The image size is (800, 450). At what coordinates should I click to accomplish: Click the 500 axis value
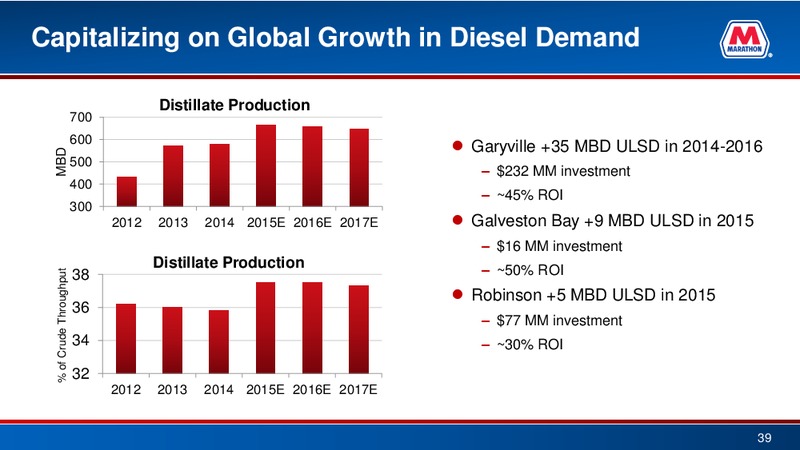click(x=81, y=162)
